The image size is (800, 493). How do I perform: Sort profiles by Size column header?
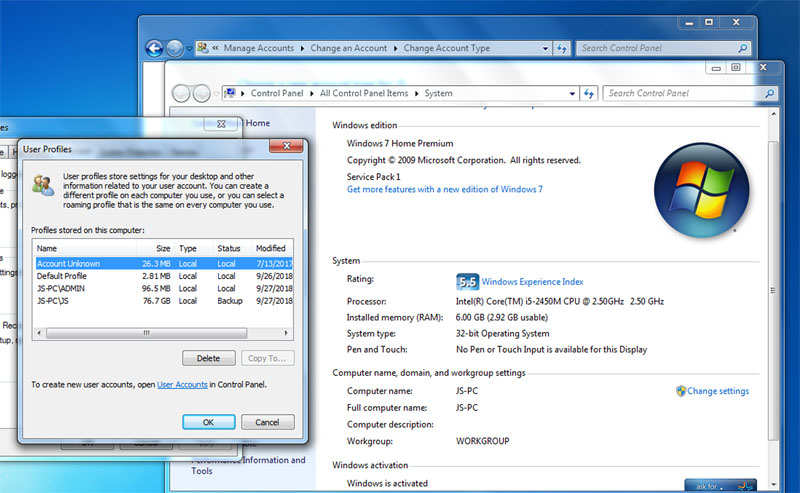click(156, 249)
